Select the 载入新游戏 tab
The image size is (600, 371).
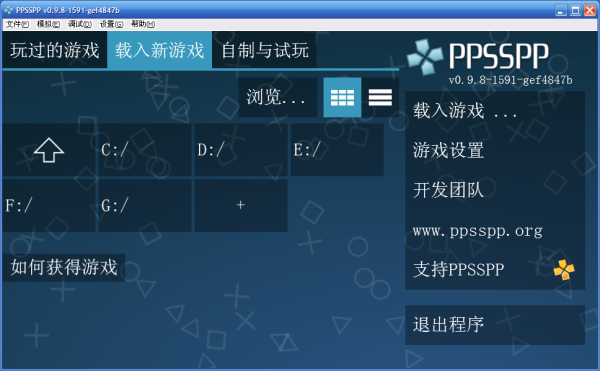[160, 50]
